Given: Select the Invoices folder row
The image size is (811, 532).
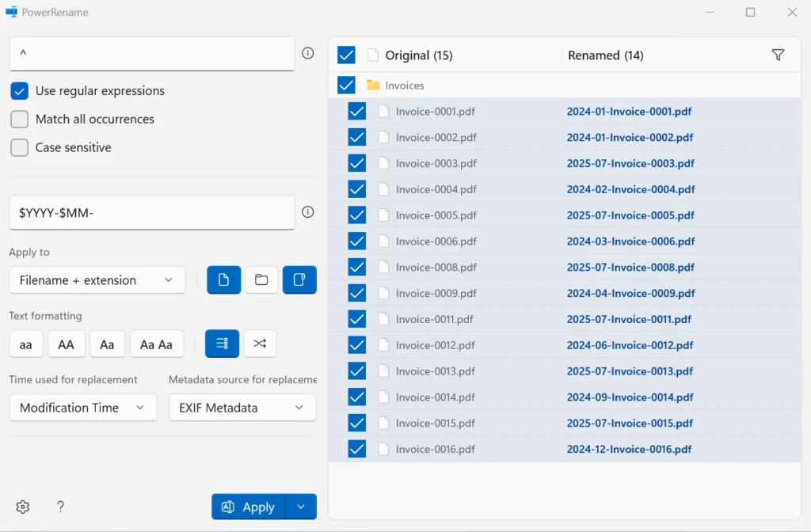Looking at the screenshot, I should tap(565, 85).
